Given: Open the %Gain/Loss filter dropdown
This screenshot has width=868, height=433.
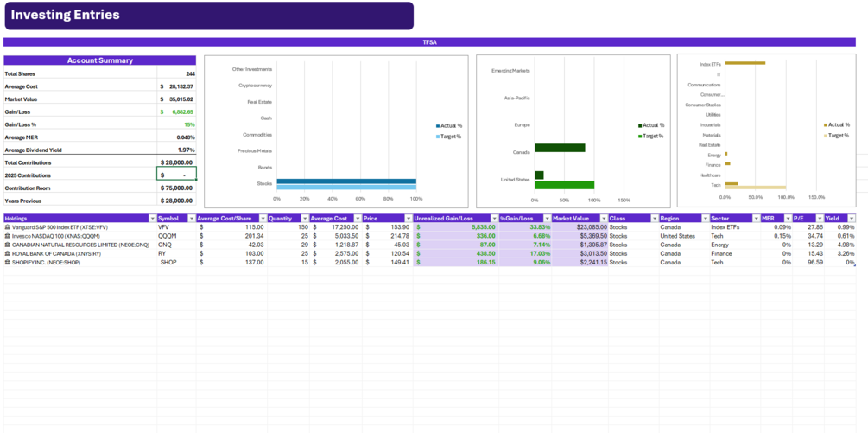Looking at the screenshot, I should (547, 219).
